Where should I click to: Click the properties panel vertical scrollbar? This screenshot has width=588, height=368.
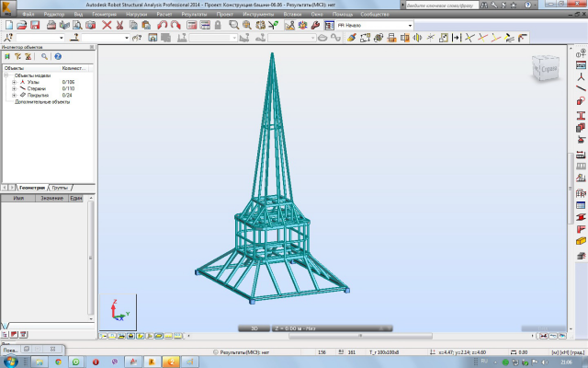[x=90, y=258]
